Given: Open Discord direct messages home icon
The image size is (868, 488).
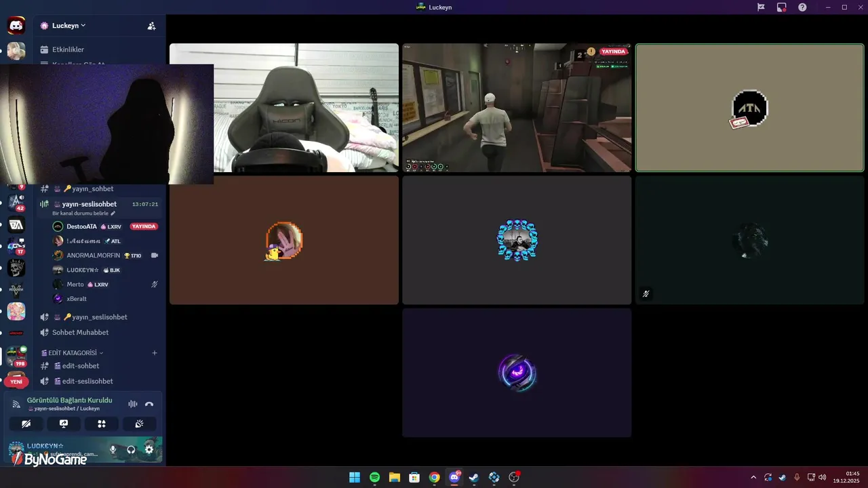Looking at the screenshot, I should 16,26.
